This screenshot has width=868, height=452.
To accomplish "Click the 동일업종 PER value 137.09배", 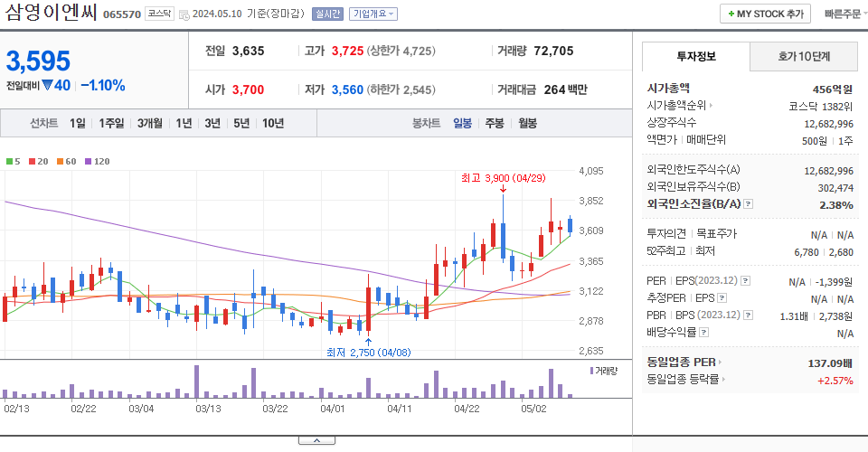I will click(x=830, y=363).
